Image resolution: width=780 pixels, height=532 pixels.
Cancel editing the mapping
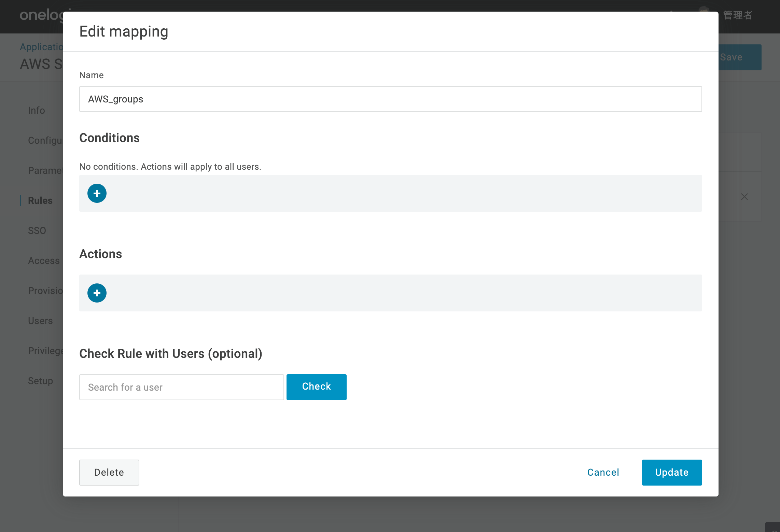(603, 473)
